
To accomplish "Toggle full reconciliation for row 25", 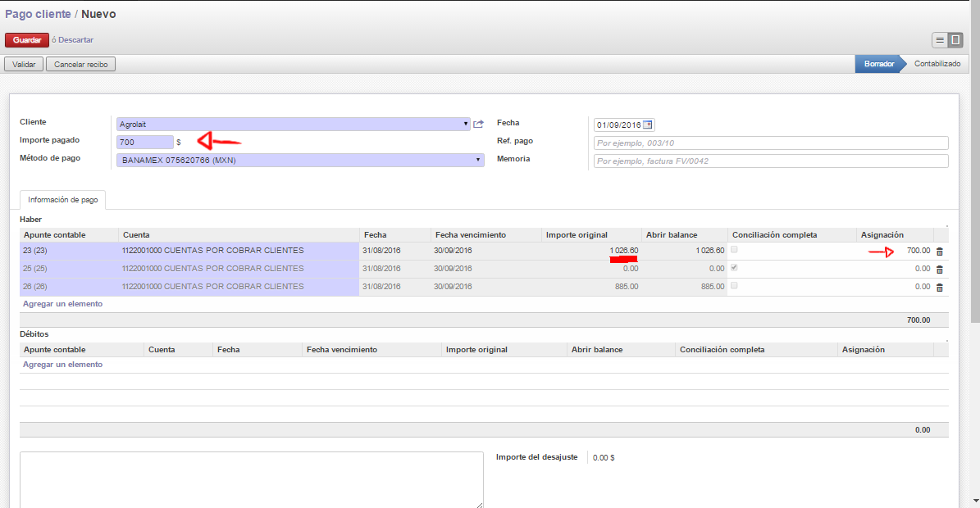I will coord(734,268).
